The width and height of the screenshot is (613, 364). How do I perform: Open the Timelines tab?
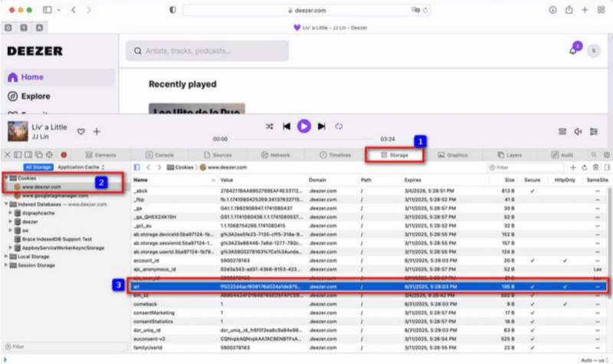[x=335, y=156]
